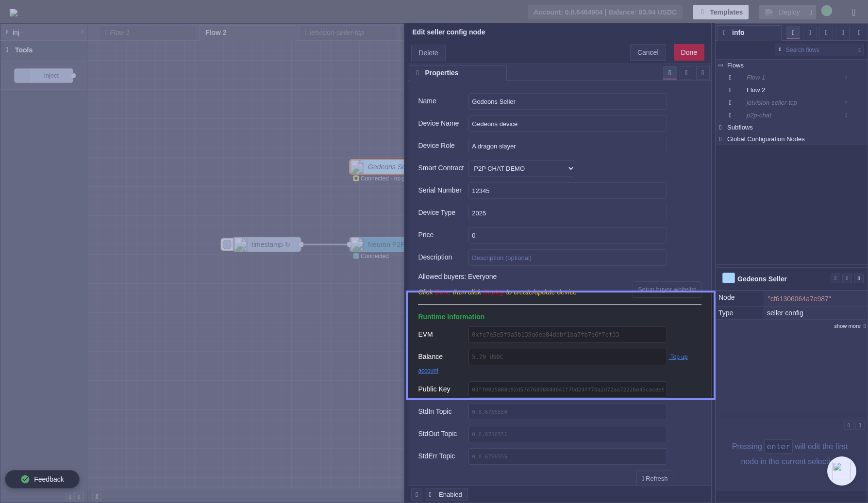Expand the Subflows section
This screenshot has width=868, height=503.
[x=721, y=128]
